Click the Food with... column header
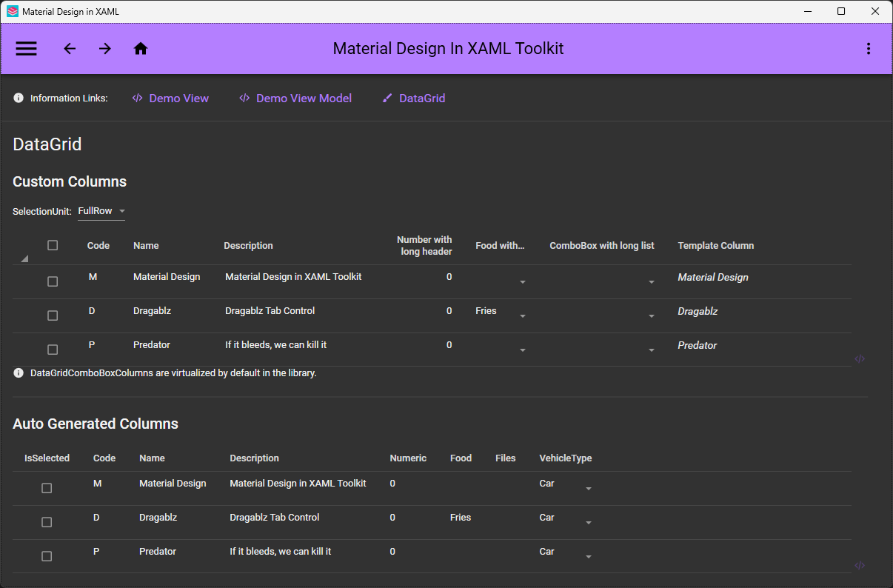The width and height of the screenshot is (893, 588). pyautogui.click(x=500, y=246)
